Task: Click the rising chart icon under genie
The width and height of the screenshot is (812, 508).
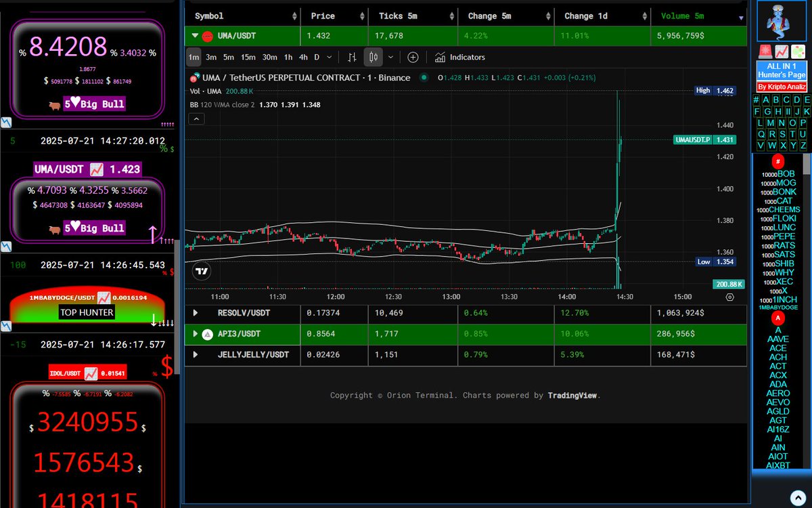Action: coord(782,51)
